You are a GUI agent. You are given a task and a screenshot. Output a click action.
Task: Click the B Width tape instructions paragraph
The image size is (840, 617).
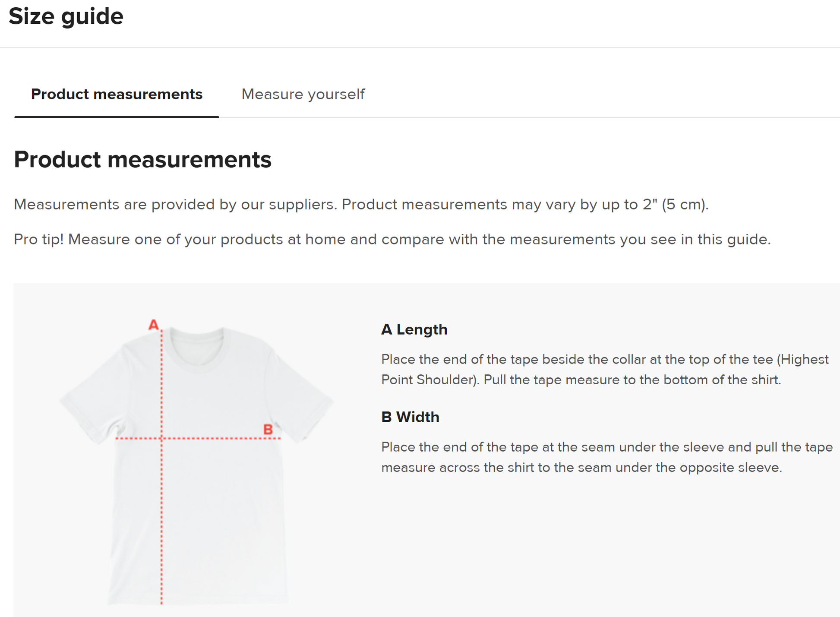606,457
